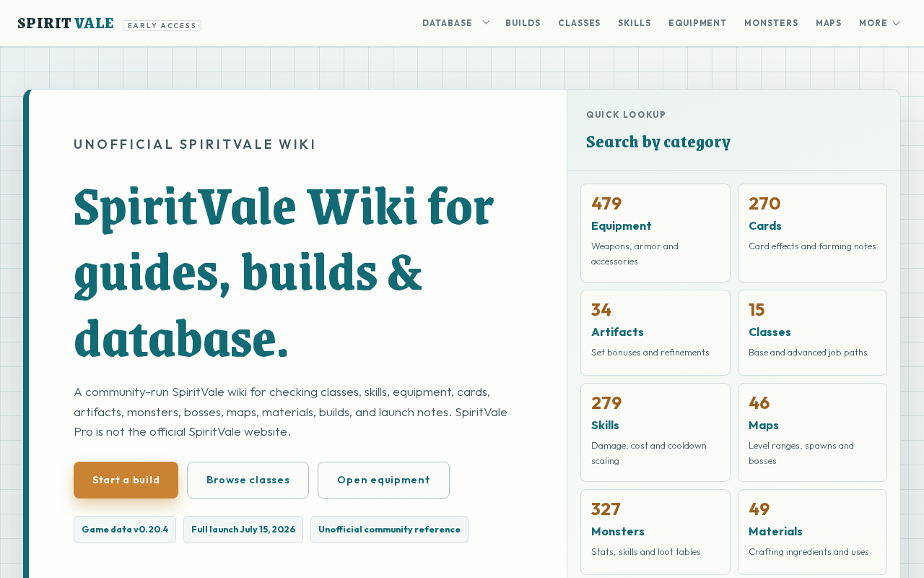Open Equipment from the navigation bar
The height and width of the screenshot is (578, 924).
tap(697, 23)
